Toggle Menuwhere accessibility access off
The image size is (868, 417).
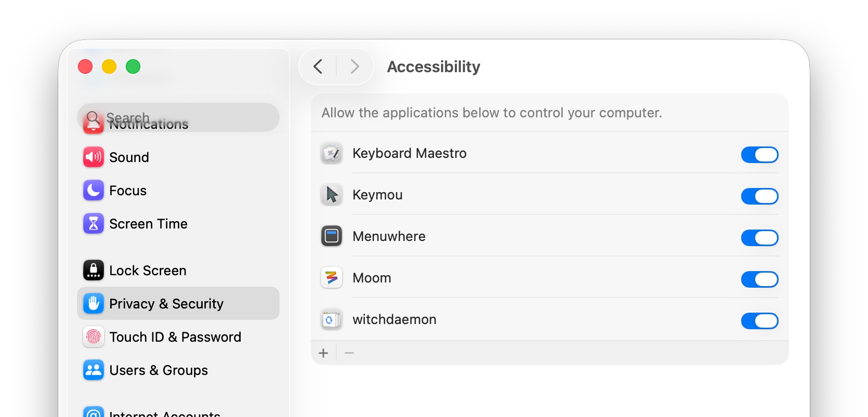pyautogui.click(x=759, y=237)
